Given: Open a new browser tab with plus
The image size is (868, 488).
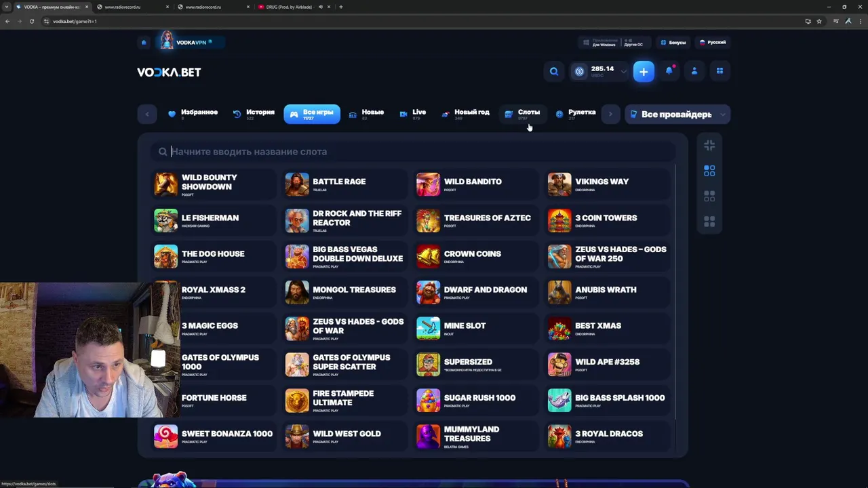Looking at the screenshot, I should pos(340,7).
